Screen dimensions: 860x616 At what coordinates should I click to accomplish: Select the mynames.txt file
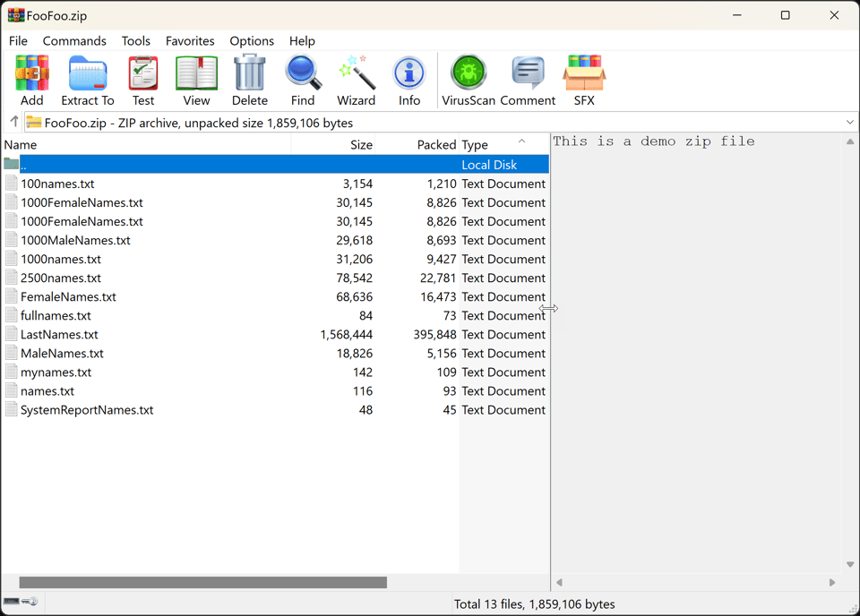tap(56, 372)
